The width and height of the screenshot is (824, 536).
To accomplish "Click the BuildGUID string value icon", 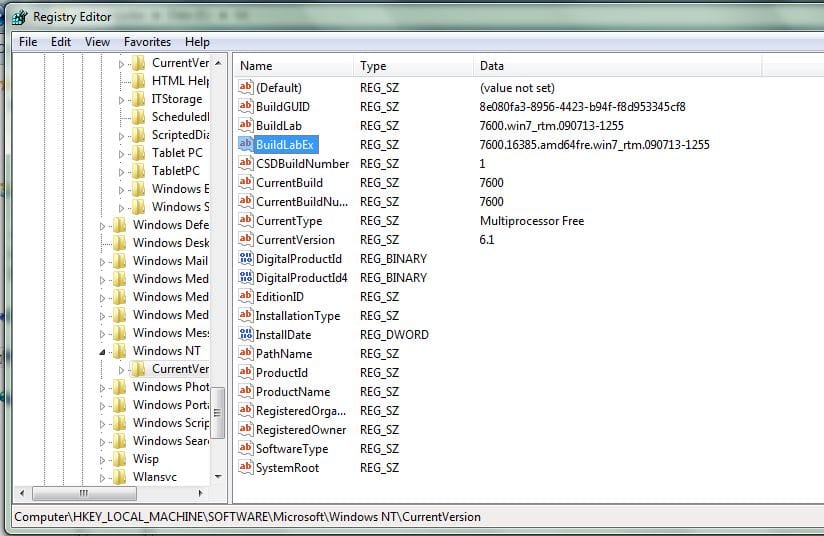I will (245, 106).
